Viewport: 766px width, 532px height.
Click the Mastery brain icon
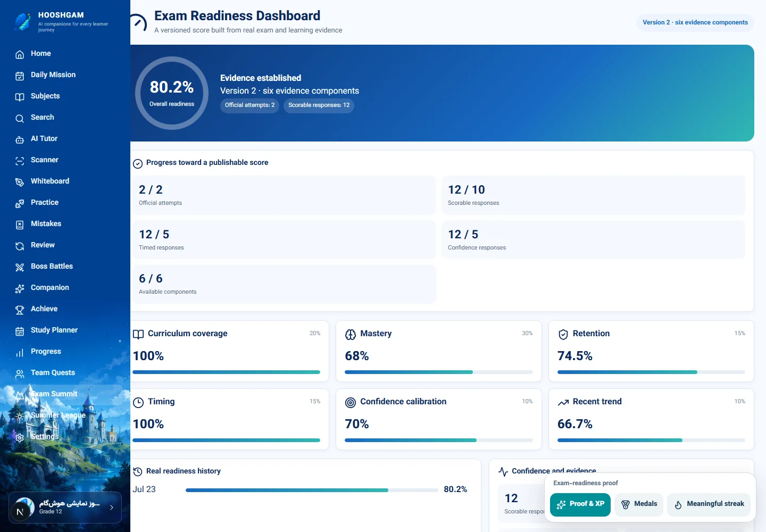click(x=351, y=335)
